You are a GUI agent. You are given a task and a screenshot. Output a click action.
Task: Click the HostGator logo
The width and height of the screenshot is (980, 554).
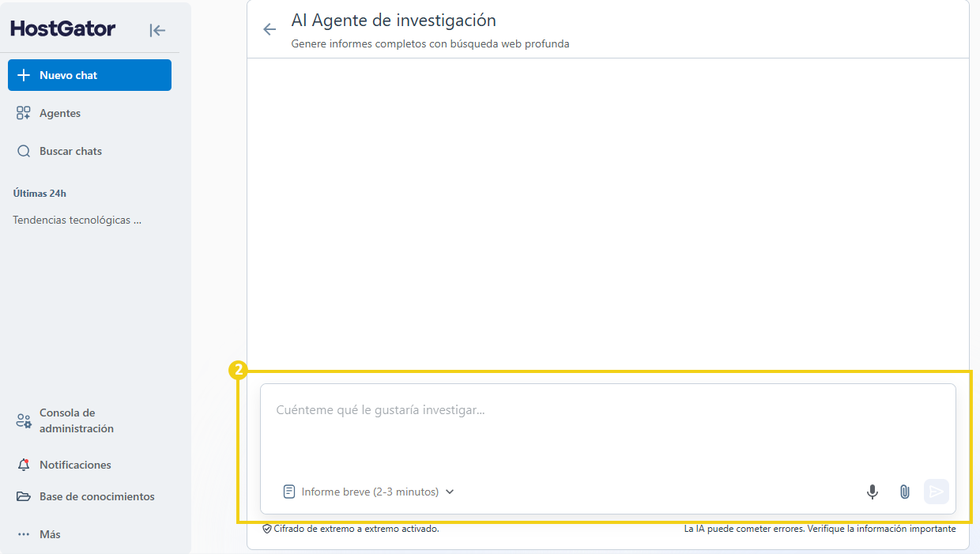point(63,29)
